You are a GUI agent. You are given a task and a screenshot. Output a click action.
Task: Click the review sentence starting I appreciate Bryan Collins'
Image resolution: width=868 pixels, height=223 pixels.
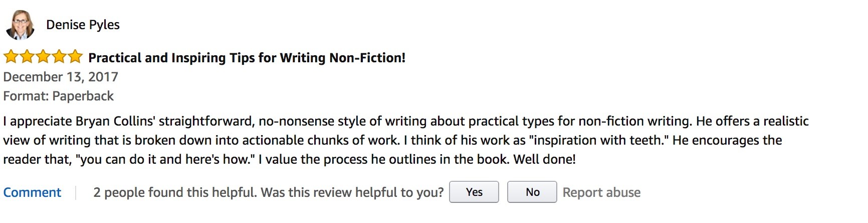348,121
